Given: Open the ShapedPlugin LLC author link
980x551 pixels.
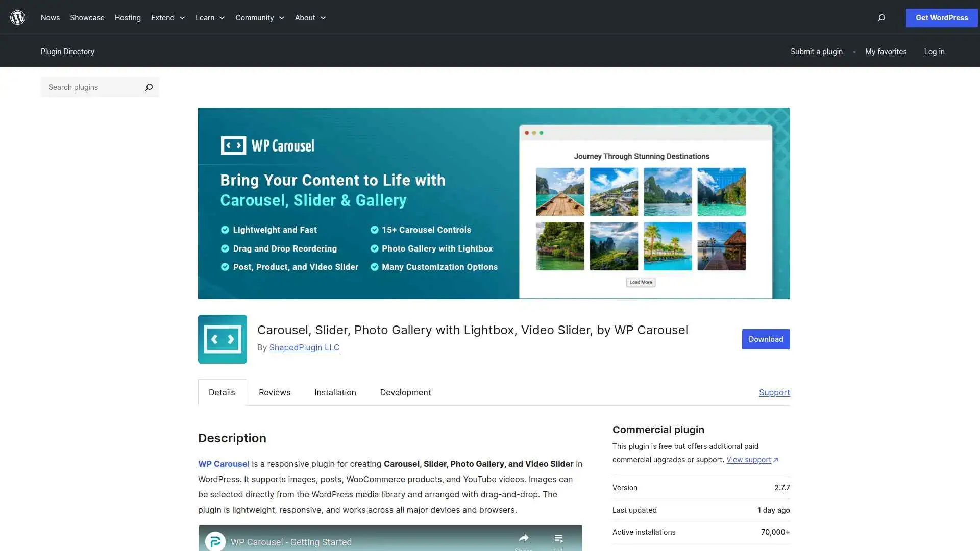Looking at the screenshot, I should tap(304, 347).
